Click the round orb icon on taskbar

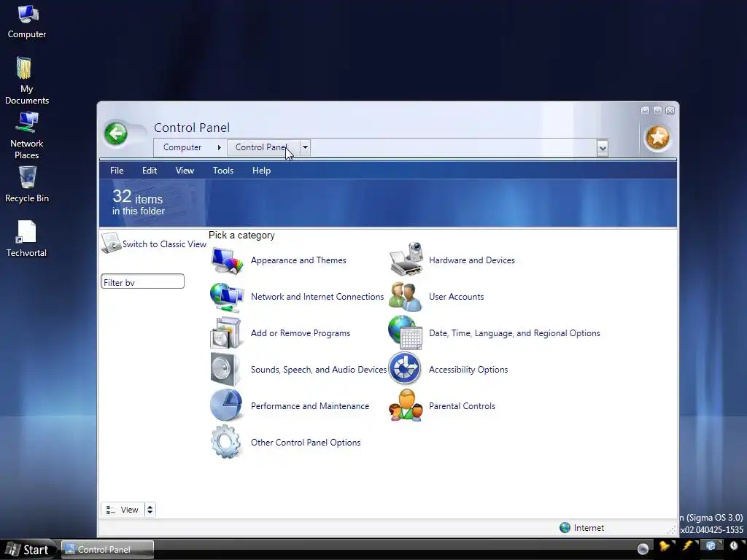coord(643,548)
